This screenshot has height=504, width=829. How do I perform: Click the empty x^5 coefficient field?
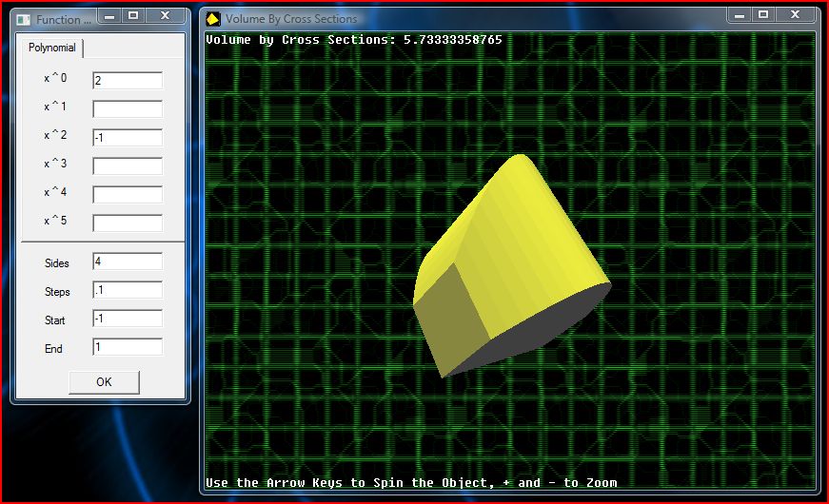(128, 223)
